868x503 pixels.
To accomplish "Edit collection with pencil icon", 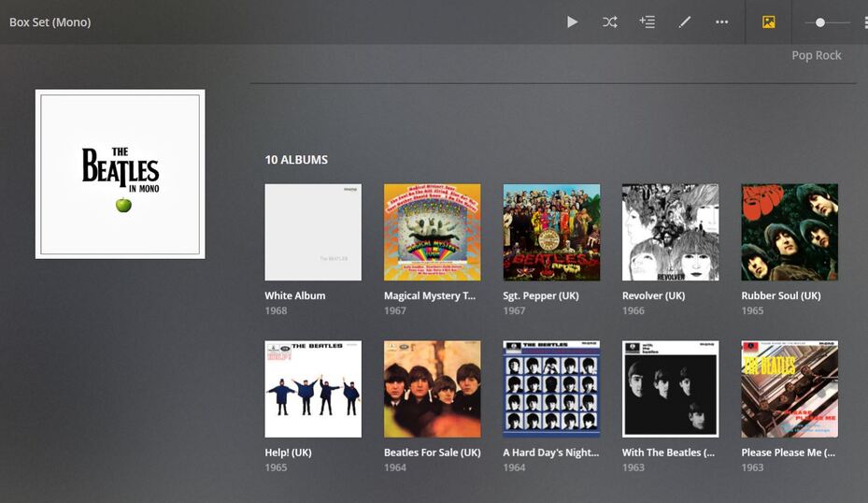I will (685, 22).
